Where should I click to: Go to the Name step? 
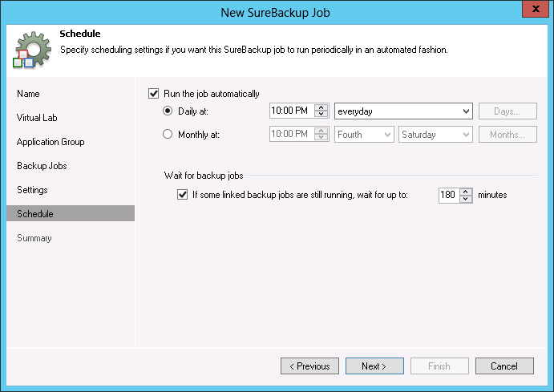pos(28,94)
